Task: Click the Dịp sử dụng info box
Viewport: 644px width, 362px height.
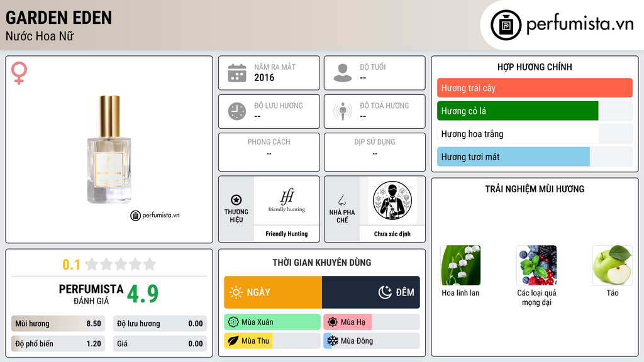Action: pyautogui.click(x=375, y=152)
